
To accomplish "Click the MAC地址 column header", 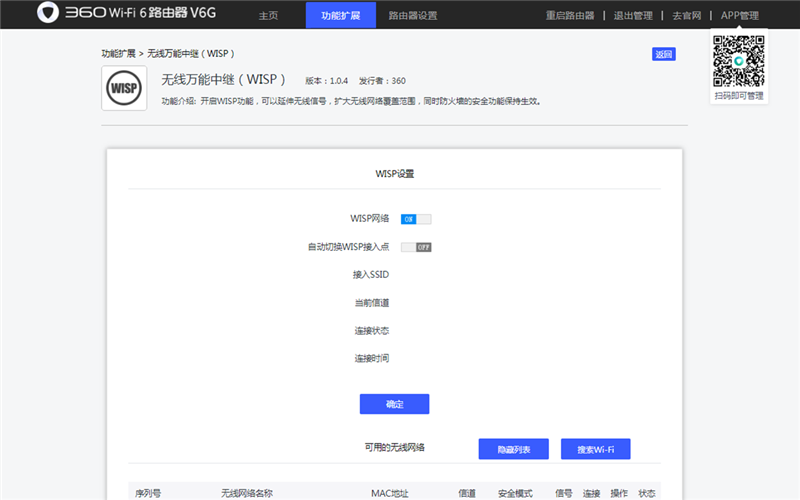I will pos(390,493).
